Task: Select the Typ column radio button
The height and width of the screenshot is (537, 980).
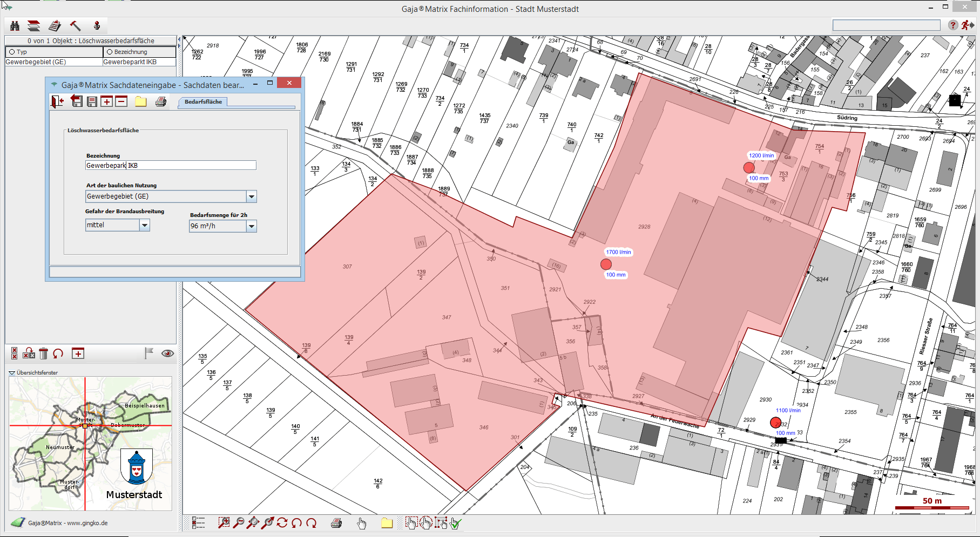Action: (12, 52)
